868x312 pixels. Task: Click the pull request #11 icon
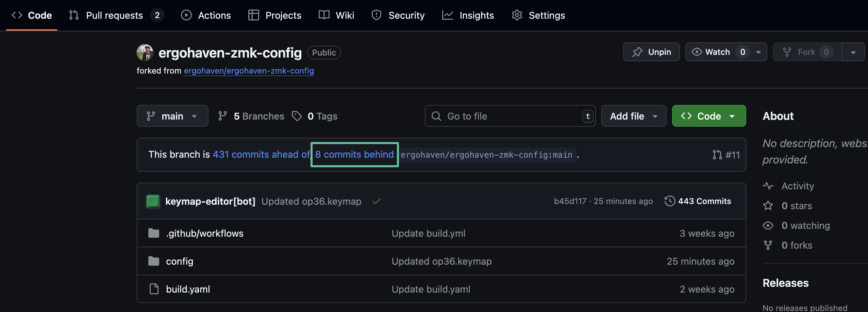[717, 155]
